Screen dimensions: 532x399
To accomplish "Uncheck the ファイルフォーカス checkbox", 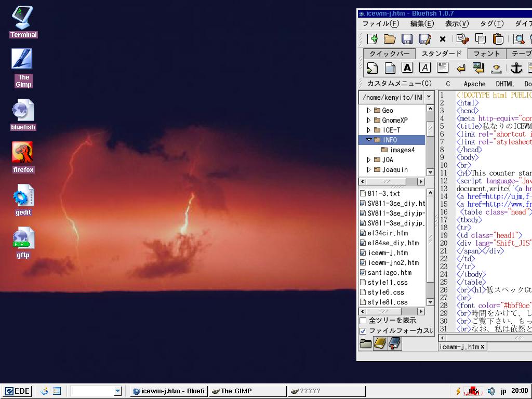I will click(x=363, y=331).
